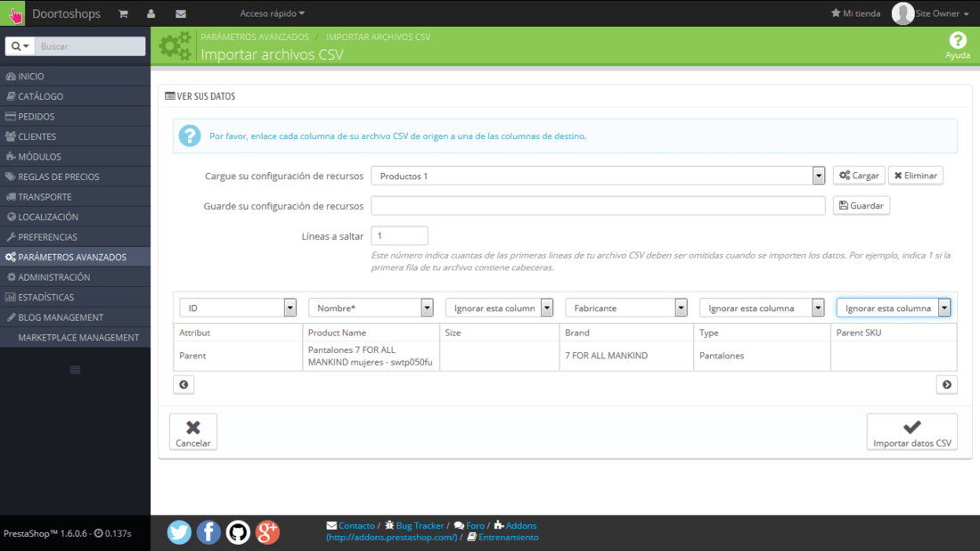The image size is (980, 551).
Task: Click the info question-mark icon in alert
Action: click(190, 136)
